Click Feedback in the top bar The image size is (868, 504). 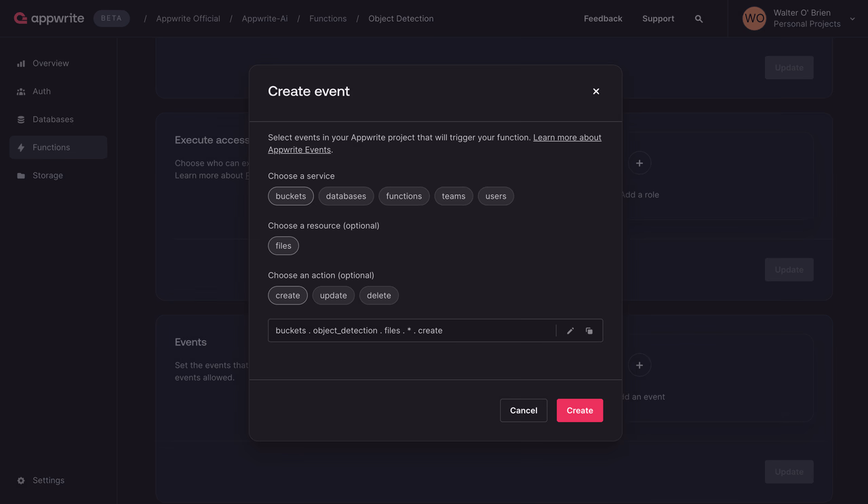point(603,19)
